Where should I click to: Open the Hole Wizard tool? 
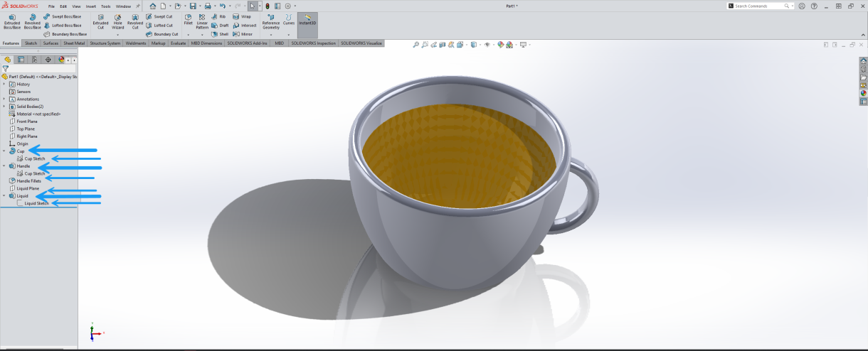click(x=118, y=22)
